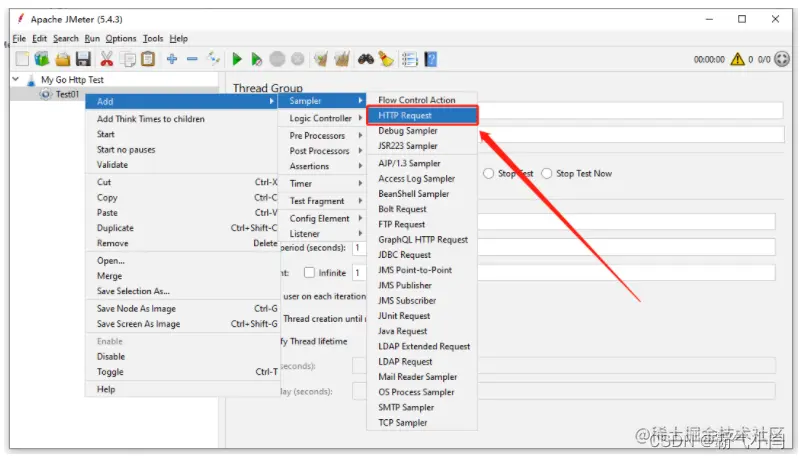Open the Help menu in menu bar
The height and width of the screenshot is (459, 800).
tap(179, 38)
